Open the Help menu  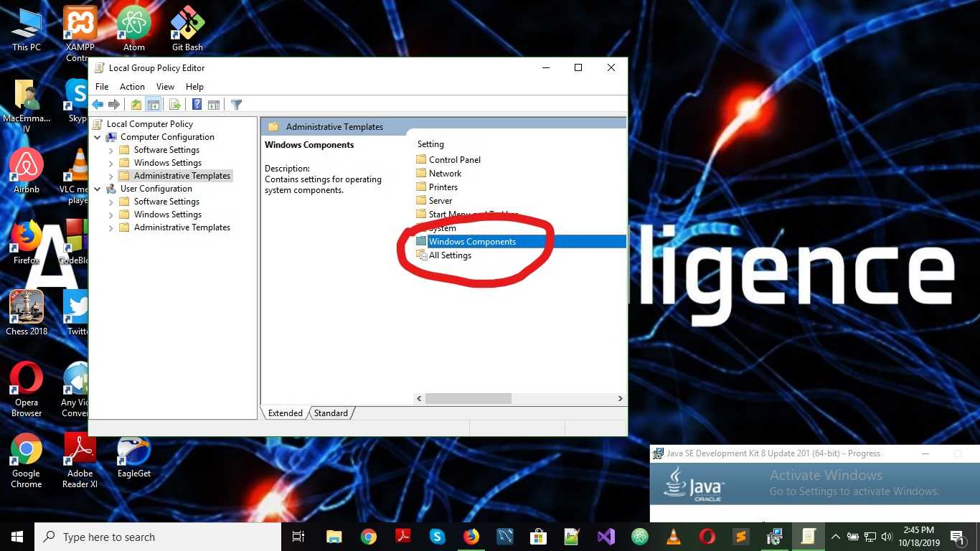194,86
